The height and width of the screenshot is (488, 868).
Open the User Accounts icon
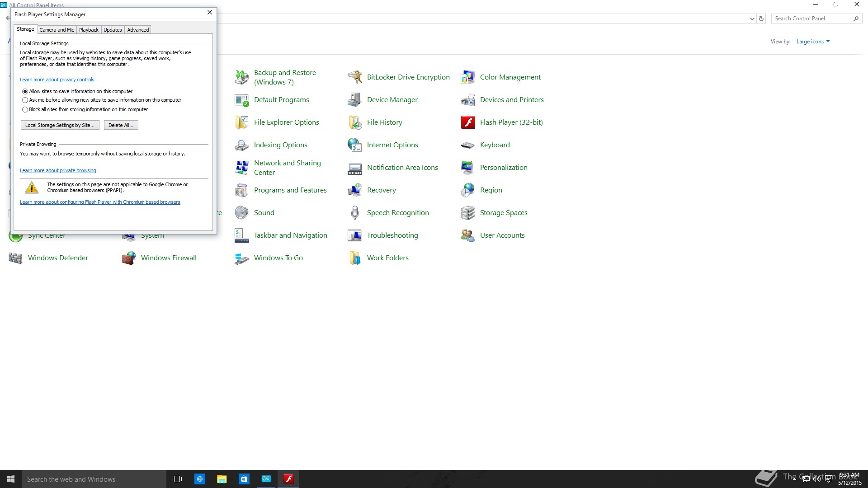pos(467,235)
